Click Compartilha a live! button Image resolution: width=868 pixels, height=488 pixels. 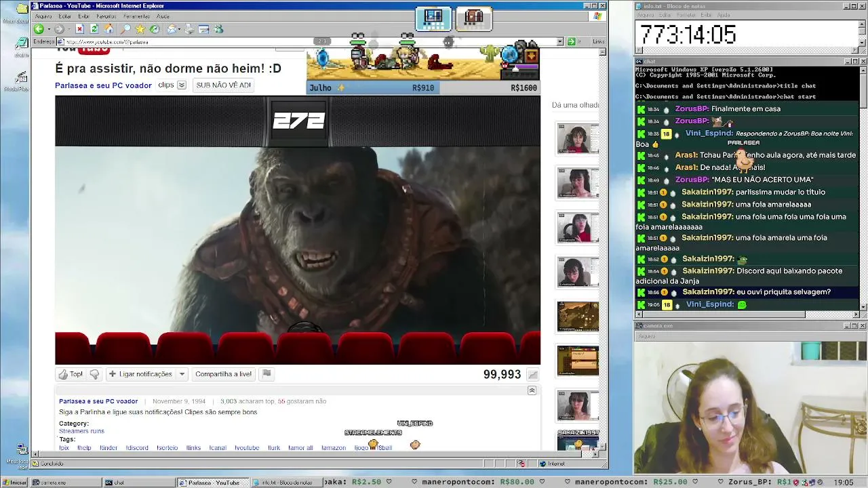coord(223,374)
